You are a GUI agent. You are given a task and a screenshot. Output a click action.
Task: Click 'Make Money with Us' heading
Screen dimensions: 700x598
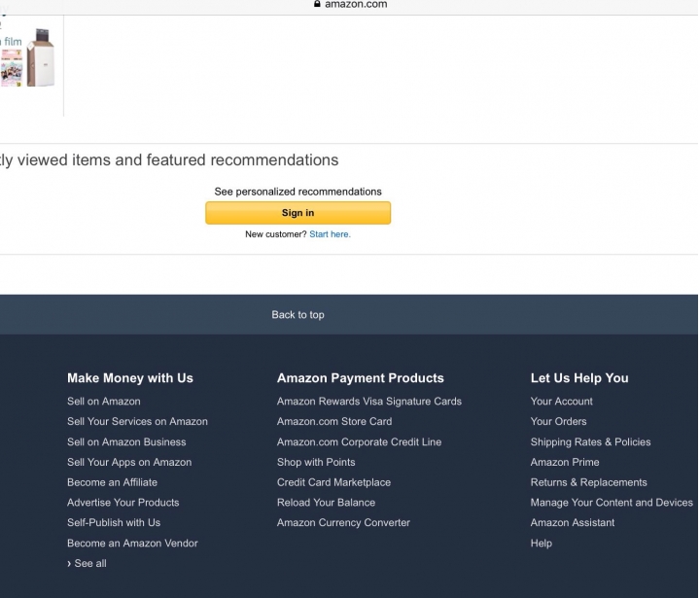[130, 378]
